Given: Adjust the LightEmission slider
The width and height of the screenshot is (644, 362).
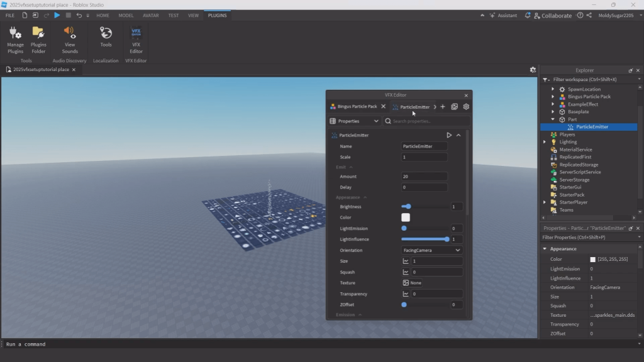Looking at the screenshot, I should pyautogui.click(x=425, y=228).
